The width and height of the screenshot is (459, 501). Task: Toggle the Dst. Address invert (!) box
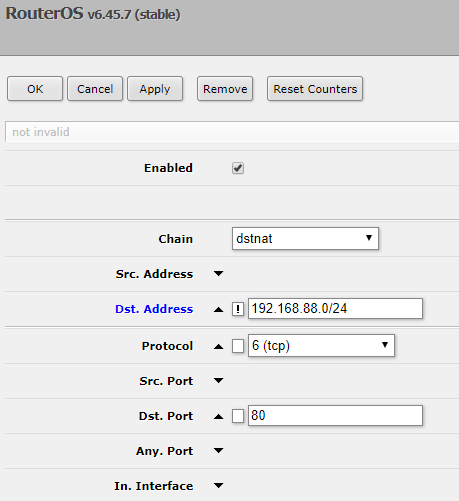tap(238, 309)
